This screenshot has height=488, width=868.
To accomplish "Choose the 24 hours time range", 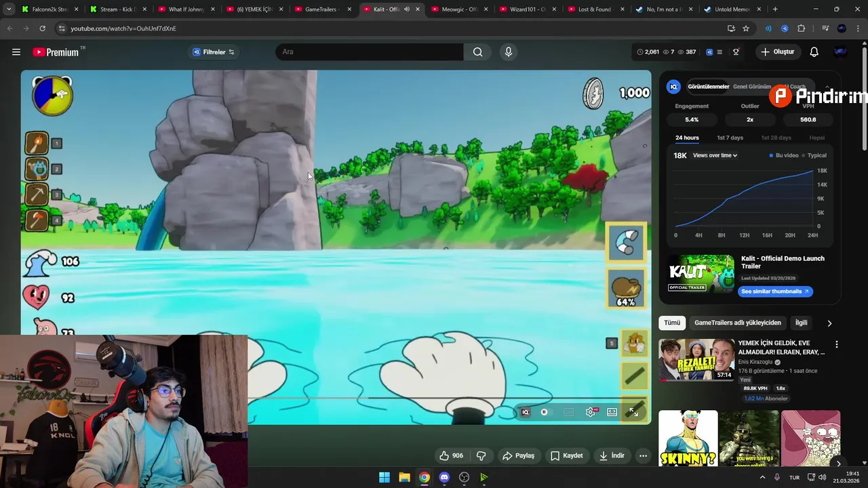I will [x=687, y=138].
